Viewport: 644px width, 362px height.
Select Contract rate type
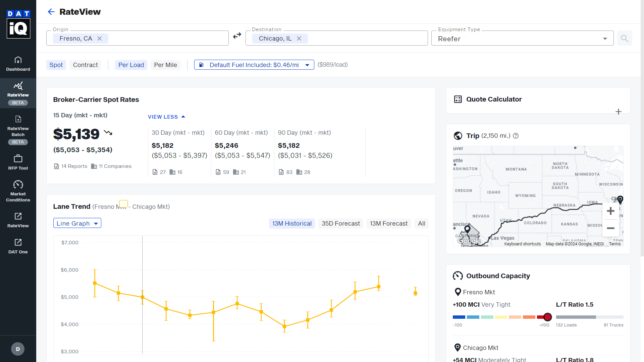pyautogui.click(x=86, y=65)
